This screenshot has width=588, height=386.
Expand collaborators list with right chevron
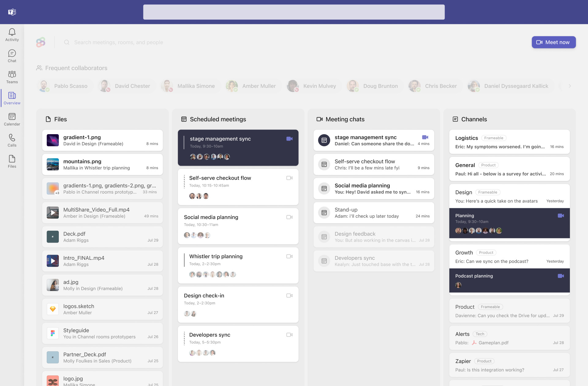(570, 86)
